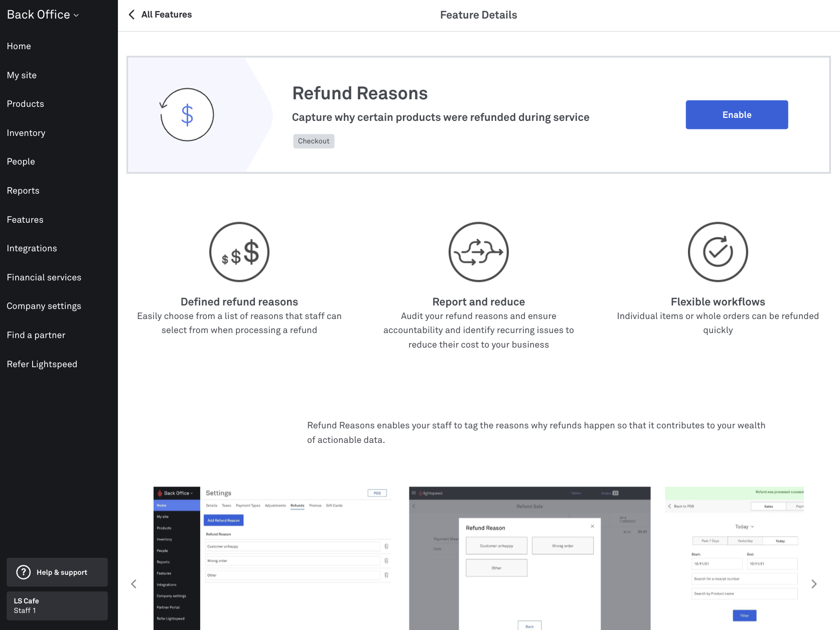Click the Feature Details page title
Viewport: 840px width, 630px height.
pyautogui.click(x=479, y=15)
